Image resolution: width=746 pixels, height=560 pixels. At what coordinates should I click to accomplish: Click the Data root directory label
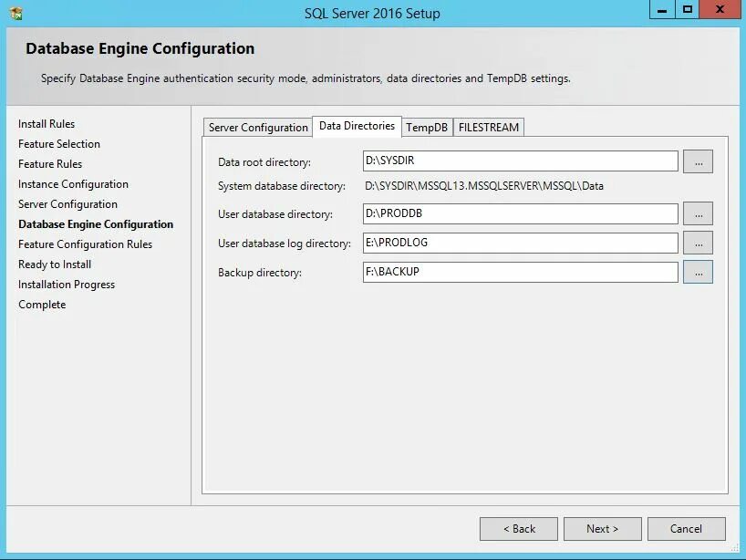pyautogui.click(x=264, y=162)
